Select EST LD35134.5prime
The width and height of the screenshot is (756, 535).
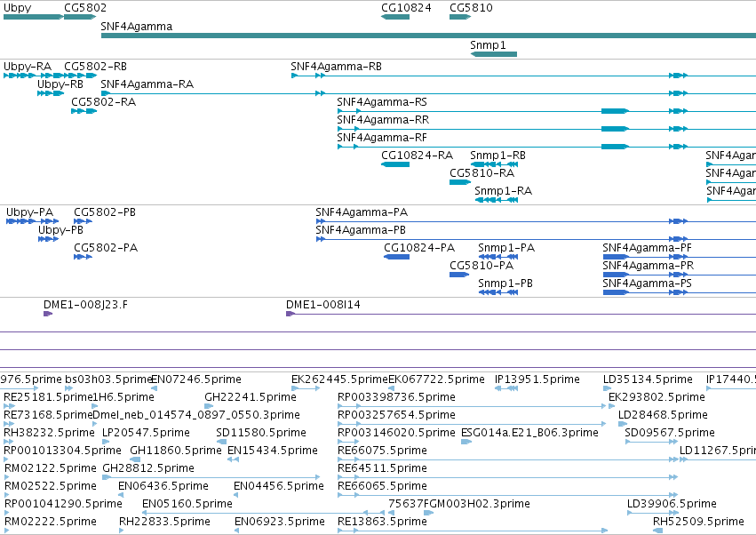(x=648, y=379)
